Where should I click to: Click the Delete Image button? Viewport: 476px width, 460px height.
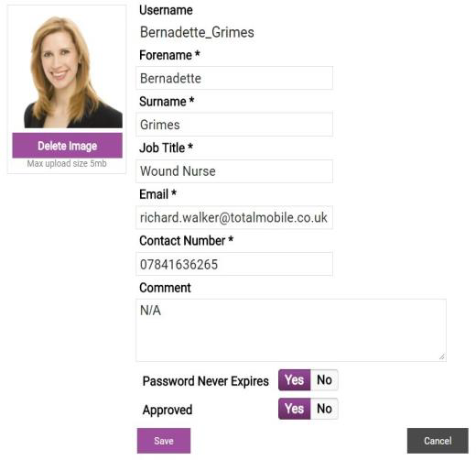coord(67,146)
